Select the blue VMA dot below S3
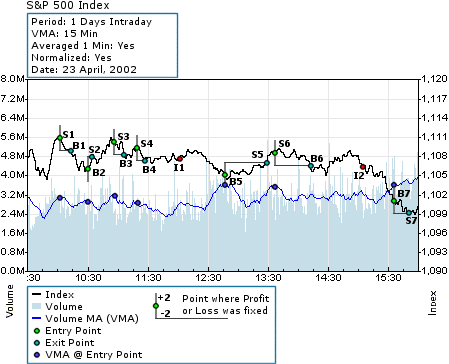This screenshot has height=364, width=449. click(x=115, y=196)
